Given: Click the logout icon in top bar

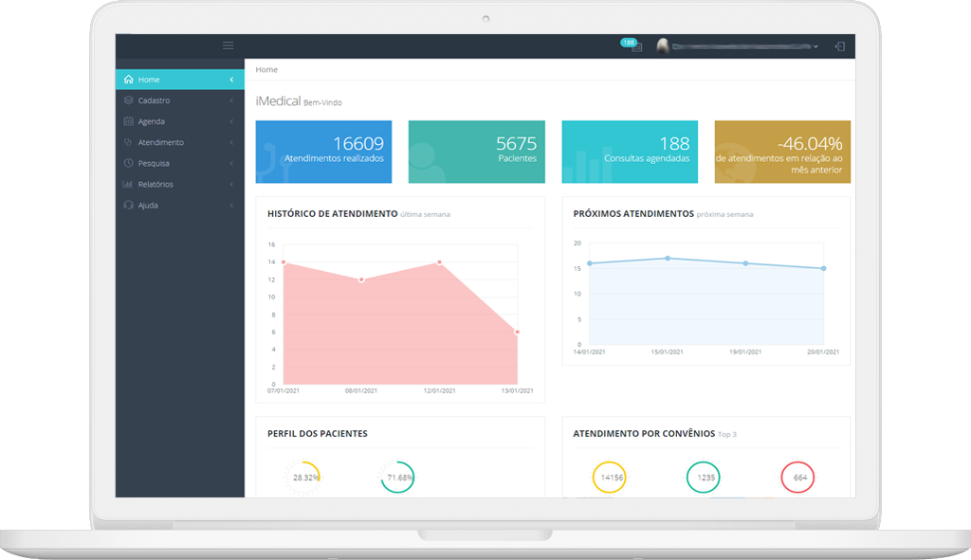Looking at the screenshot, I should point(840,46).
